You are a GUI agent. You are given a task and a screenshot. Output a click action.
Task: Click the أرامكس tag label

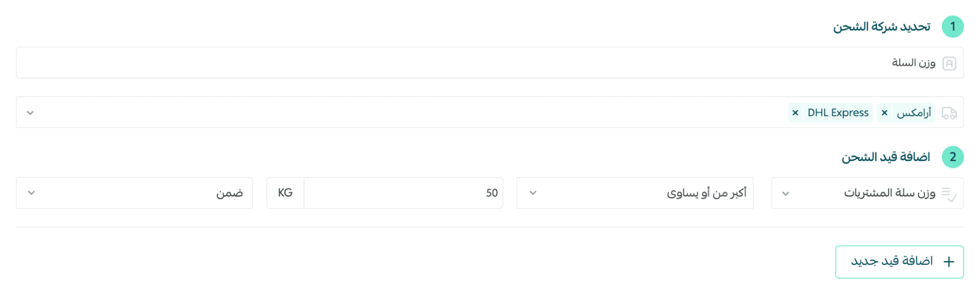tap(914, 113)
